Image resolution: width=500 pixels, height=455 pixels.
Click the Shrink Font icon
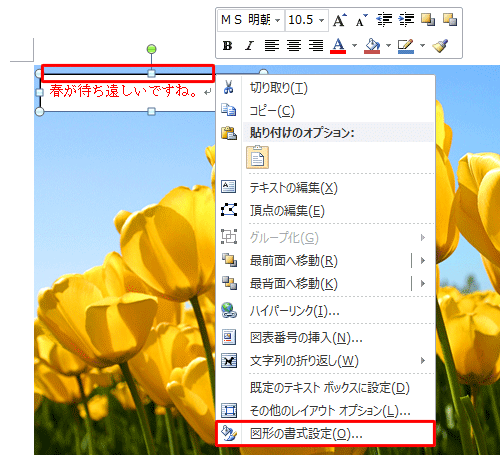click(361, 20)
